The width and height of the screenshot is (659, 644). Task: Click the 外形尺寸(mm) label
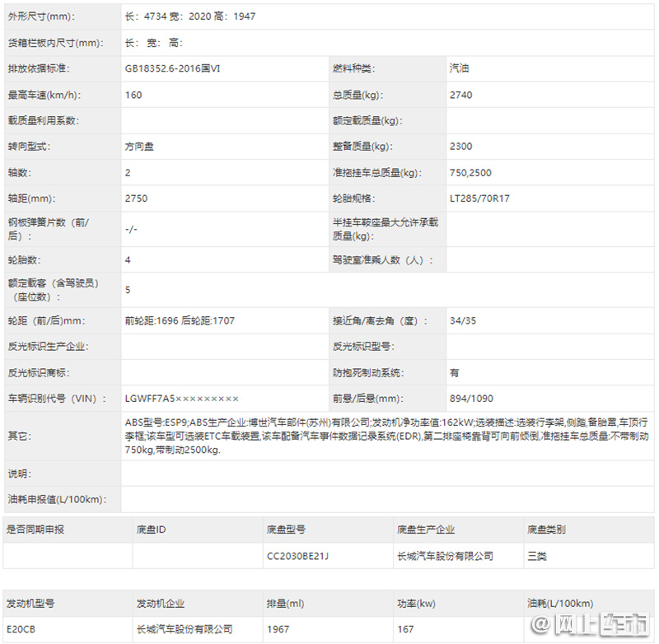point(41,16)
